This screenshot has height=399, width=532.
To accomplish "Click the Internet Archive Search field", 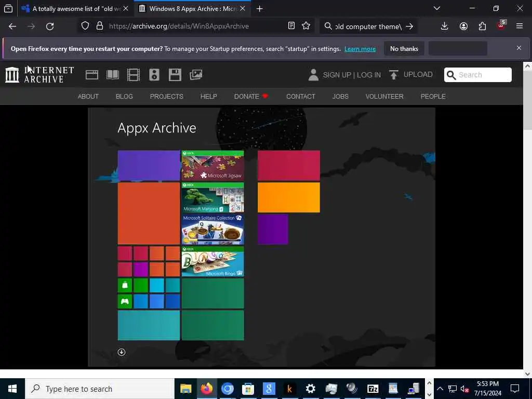I will (x=478, y=75).
